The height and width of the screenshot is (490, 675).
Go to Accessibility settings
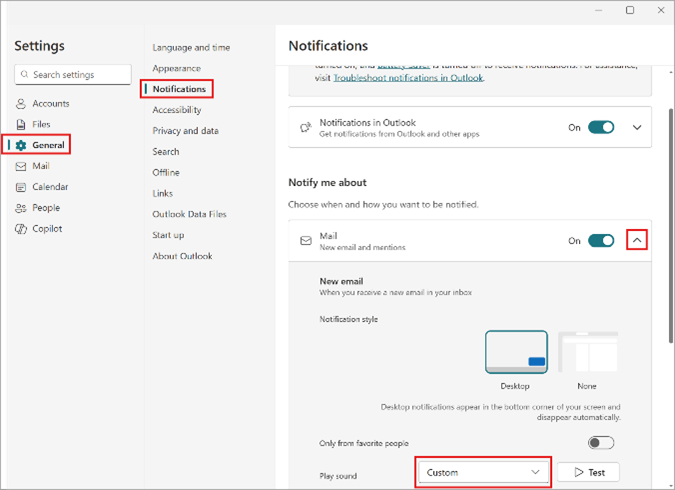177,110
